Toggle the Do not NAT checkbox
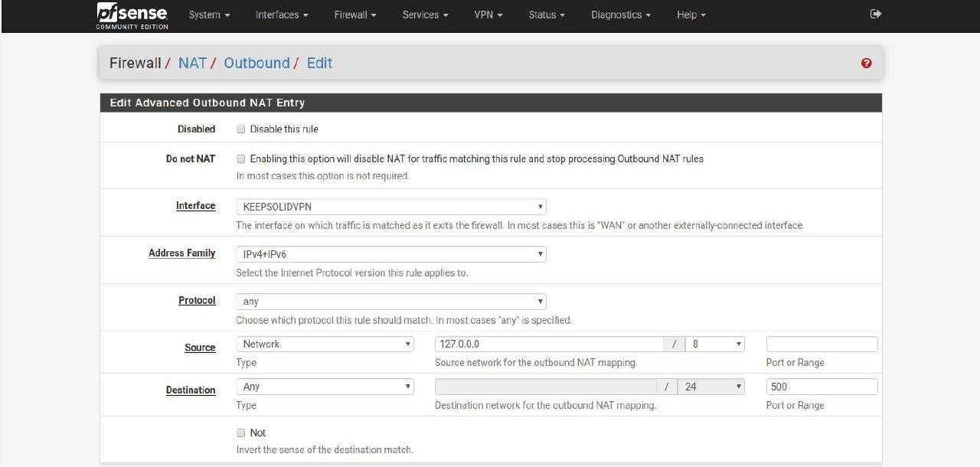Viewport: 980px width, 467px height. pos(241,159)
